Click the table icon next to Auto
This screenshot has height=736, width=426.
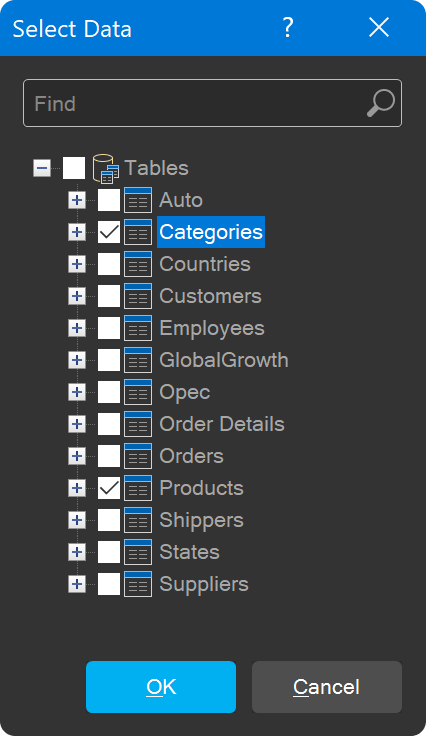[x=138, y=200]
